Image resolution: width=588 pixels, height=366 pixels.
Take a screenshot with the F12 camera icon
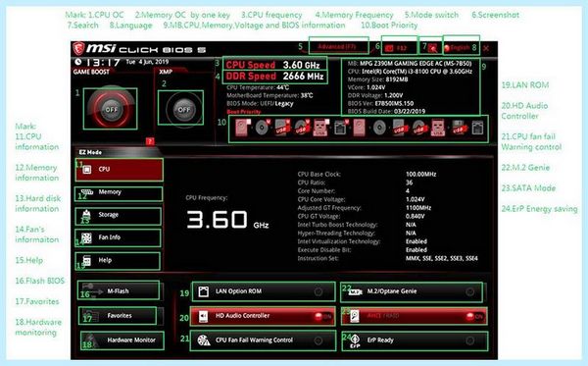(x=389, y=48)
